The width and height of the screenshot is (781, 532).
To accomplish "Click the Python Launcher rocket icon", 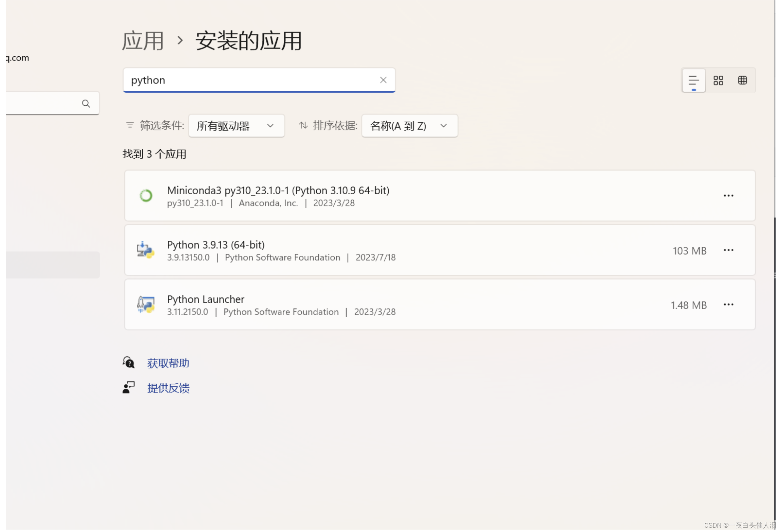I will (145, 305).
